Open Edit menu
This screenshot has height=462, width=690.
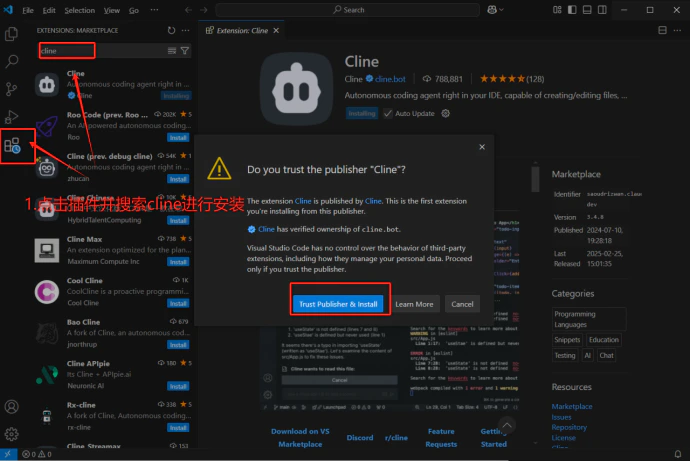pos(49,10)
